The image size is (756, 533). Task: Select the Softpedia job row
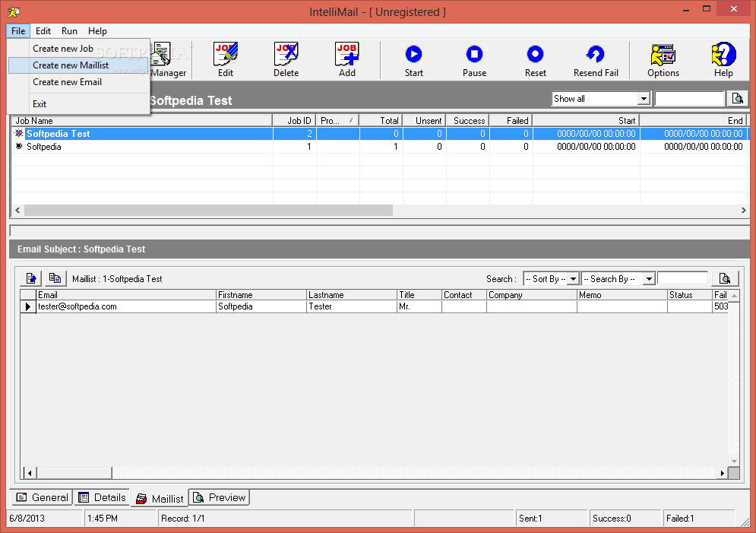tap(379, 147)
